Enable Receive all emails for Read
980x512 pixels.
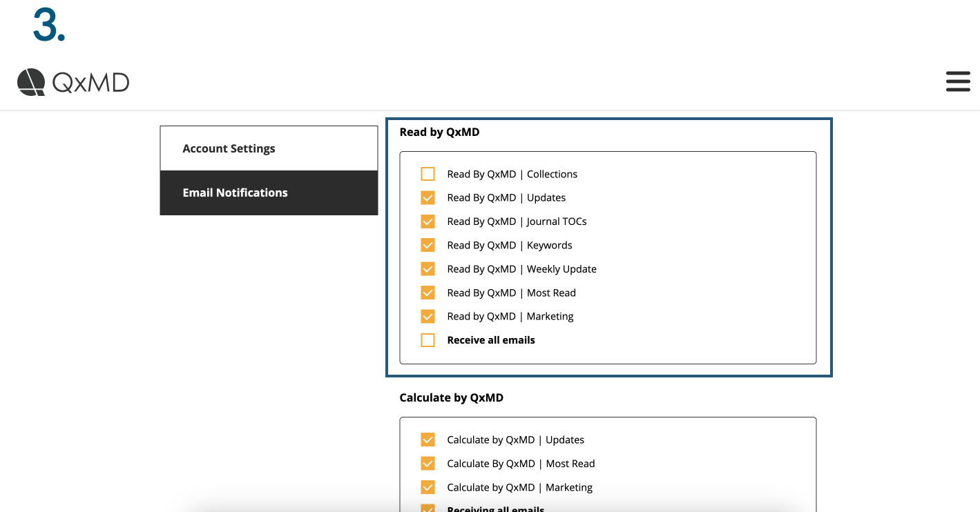click(428, 340)
